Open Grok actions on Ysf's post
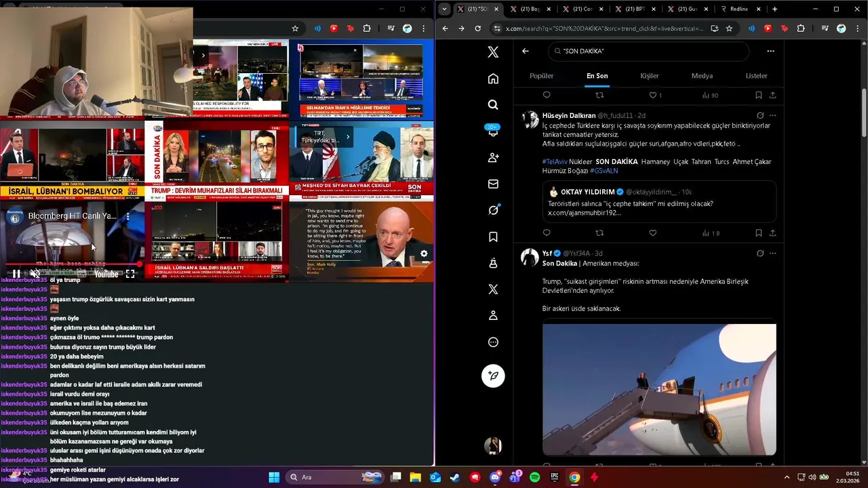 pos(760,253)
